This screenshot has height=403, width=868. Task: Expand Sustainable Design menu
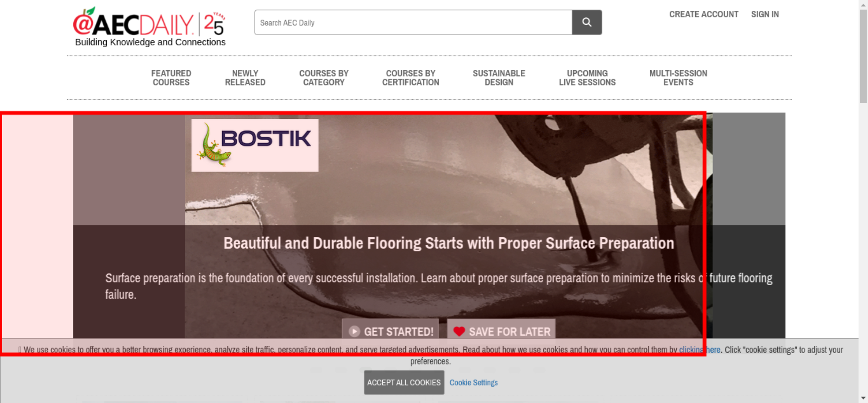pos(499,78)
